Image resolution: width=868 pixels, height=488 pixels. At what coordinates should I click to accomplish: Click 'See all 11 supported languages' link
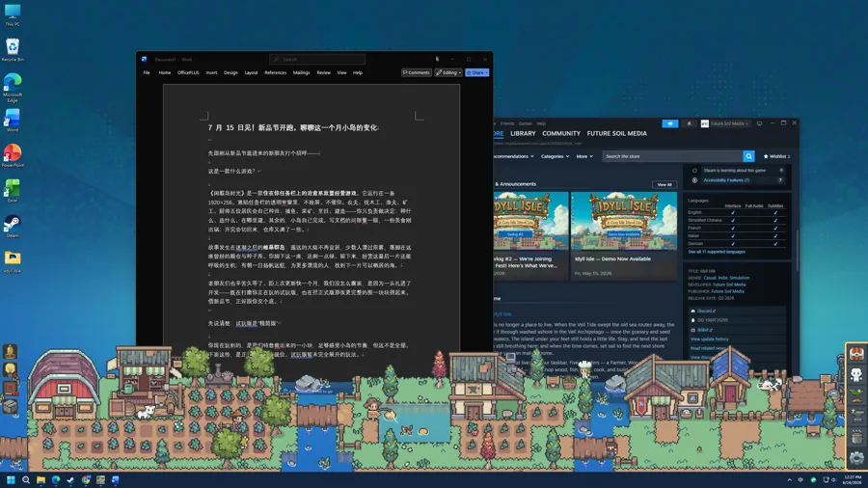pyautogui.click(x=717, y=252)
